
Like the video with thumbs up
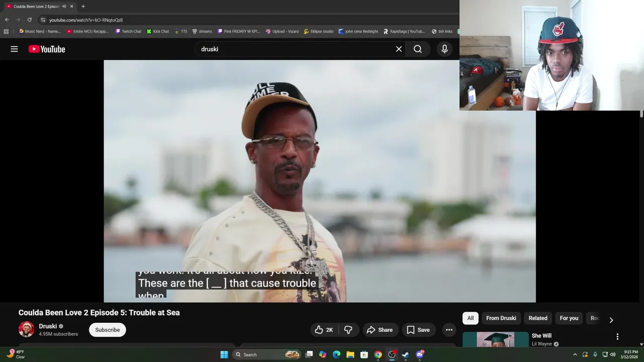click(x=324, y=330)
